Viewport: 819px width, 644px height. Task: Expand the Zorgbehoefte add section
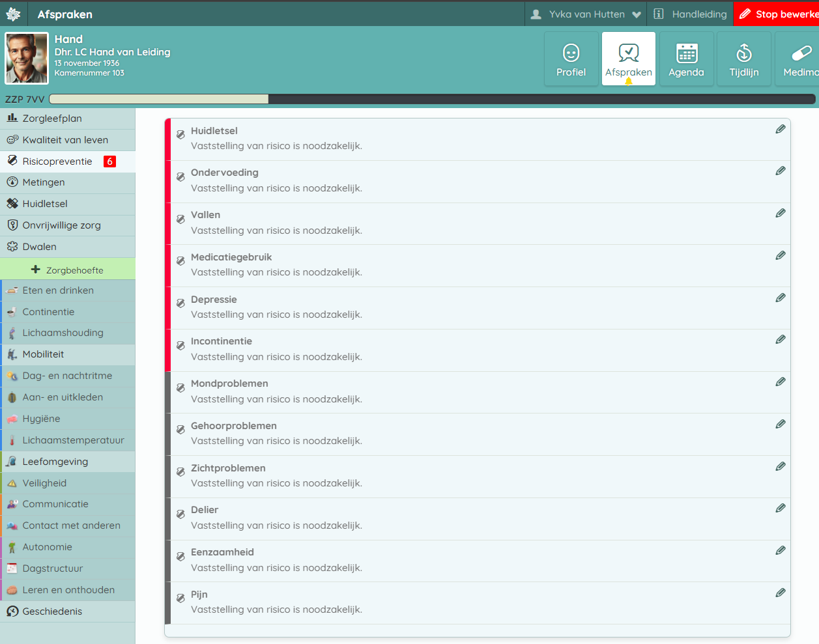coord(68,270)
